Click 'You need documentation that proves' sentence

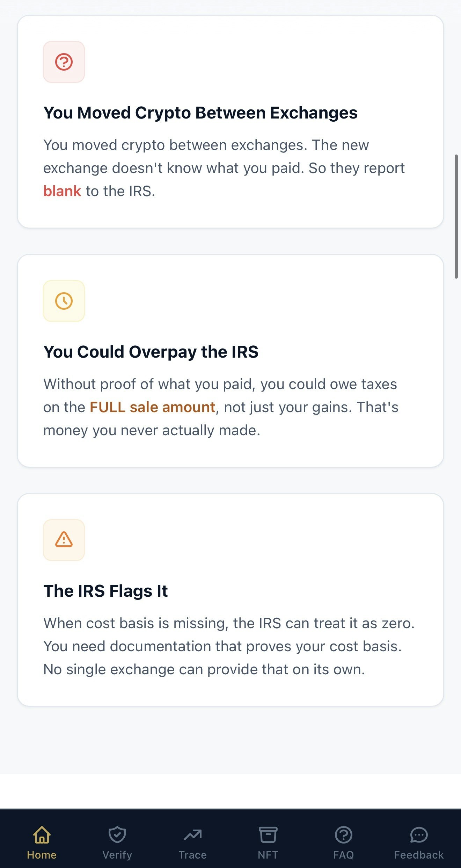[x=223, y=646]
